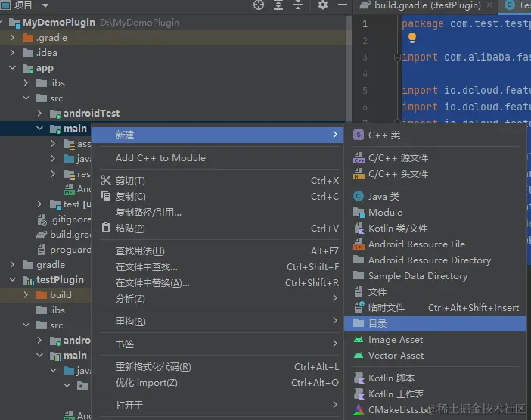The height and width of the screenshot is (420, 531).
Task: Open the 书签 submenu
Action: point(218,344)
